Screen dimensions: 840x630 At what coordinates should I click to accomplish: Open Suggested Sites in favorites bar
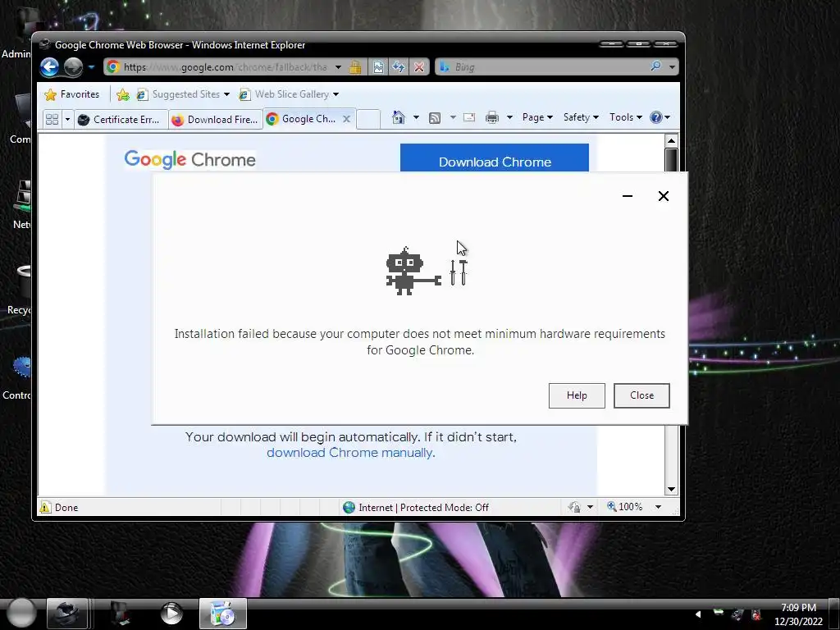tap(183, 94)
